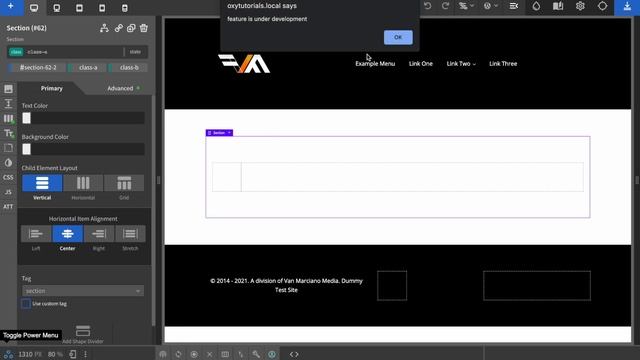Click the code brackets icon in bottom toolbar

click(x=294, y=354)
